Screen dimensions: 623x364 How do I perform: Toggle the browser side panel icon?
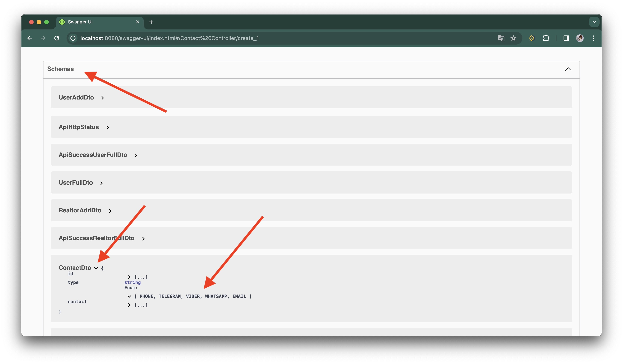pyautogui.click(x=566, y=38)
